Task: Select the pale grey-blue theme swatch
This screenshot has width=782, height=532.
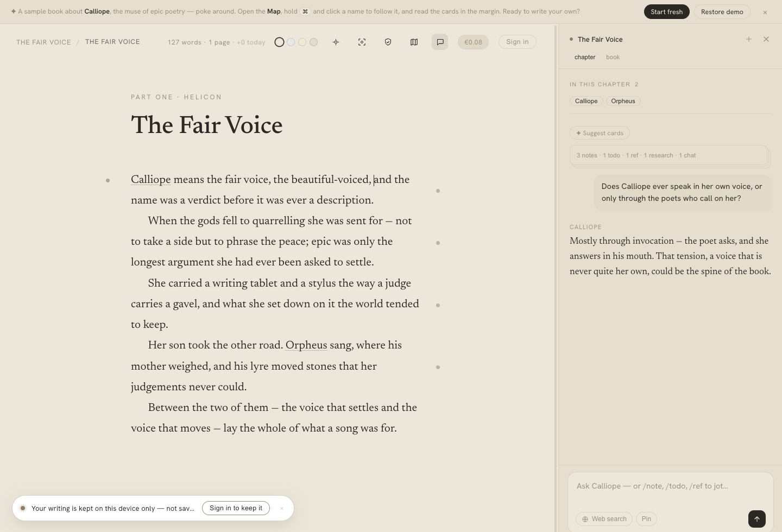Action: pos(291,42)
